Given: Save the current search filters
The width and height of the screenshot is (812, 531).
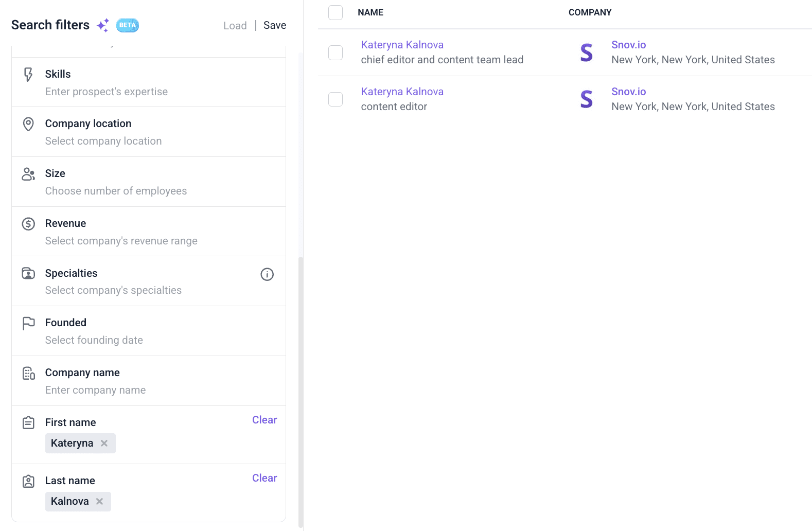Looking at the screenshot, I should coord(275,25).
